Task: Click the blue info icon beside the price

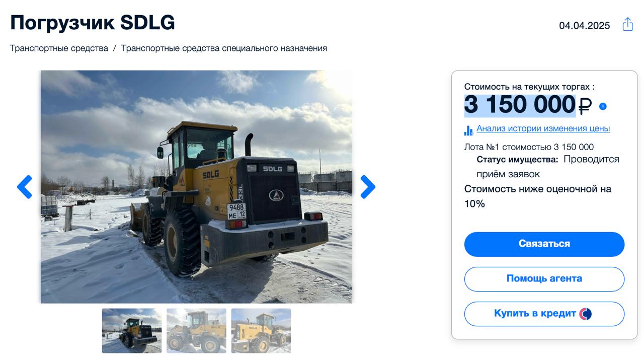Action: coord(603,106)
